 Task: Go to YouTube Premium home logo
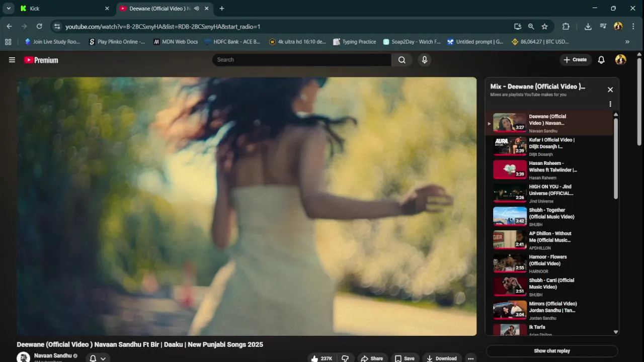(41, 60)
